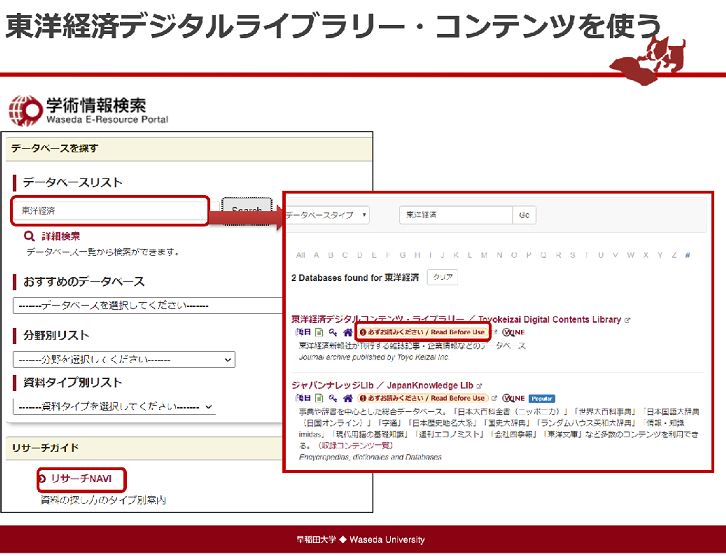The width and height of the screenshot is (726, 556).
Task: Click the blue Popular badge in JapanKnowledge row
Action: 542,399
